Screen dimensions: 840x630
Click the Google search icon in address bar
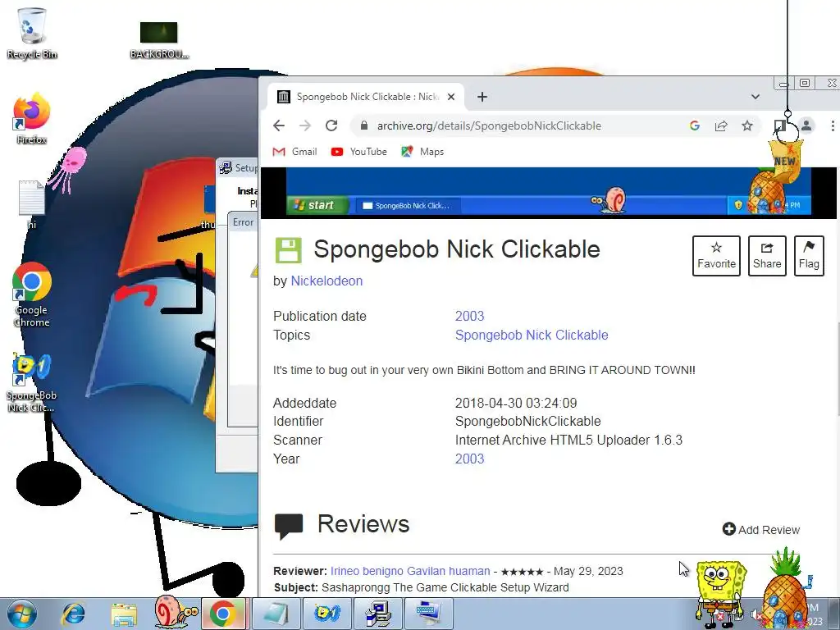point(695,126)
